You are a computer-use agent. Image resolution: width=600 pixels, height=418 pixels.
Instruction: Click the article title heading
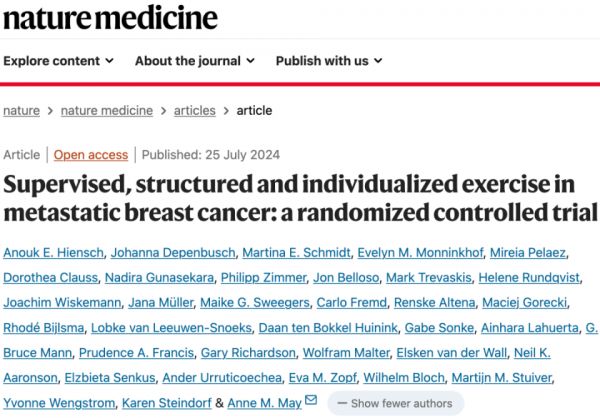pyautogui.click(x=300, y=200)
